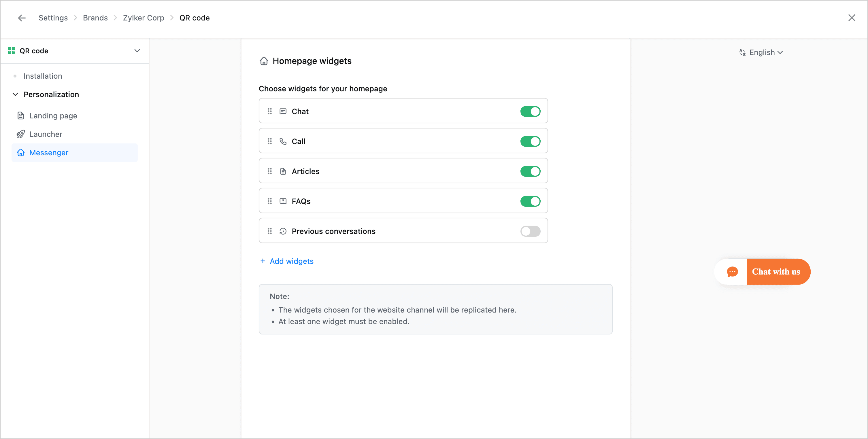Turn off the FAQs widget toggle
Viewport: 868px width, 439px height.
[530, 201]
